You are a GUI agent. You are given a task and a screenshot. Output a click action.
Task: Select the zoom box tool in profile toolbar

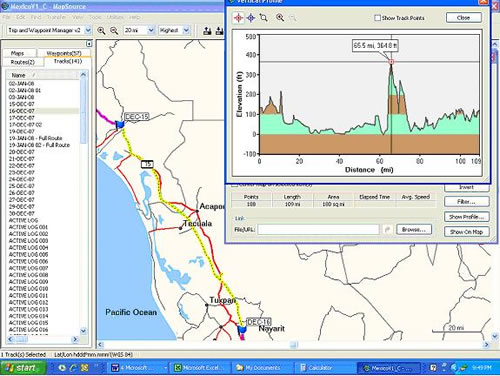point(263,18)
